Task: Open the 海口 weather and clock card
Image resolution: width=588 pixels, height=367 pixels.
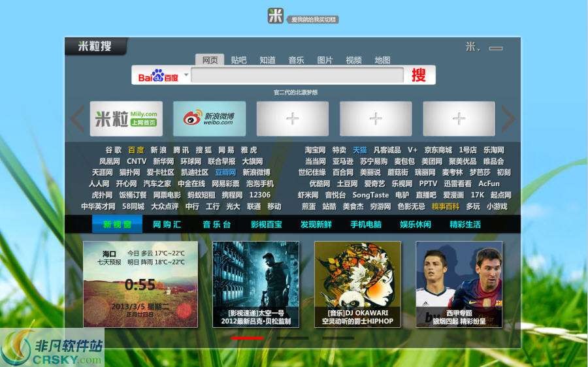Action: [140, 284]
